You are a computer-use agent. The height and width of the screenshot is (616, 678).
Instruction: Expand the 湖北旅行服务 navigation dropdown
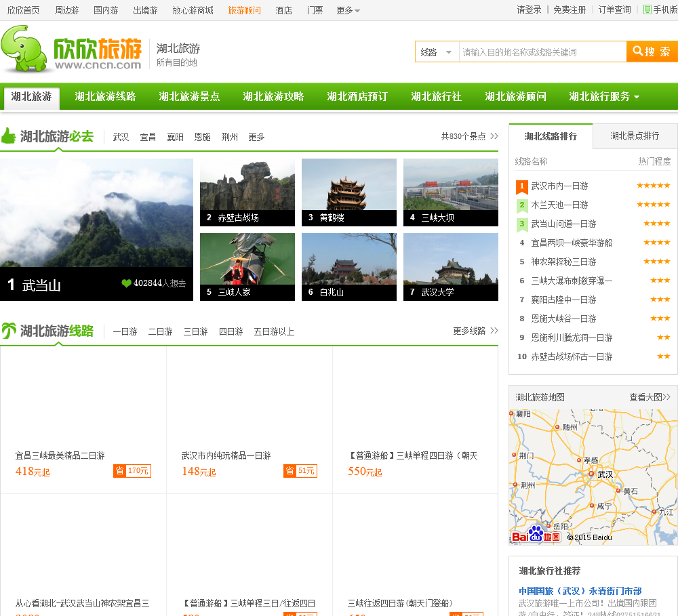pyautogui.click(x=604, y=96)
